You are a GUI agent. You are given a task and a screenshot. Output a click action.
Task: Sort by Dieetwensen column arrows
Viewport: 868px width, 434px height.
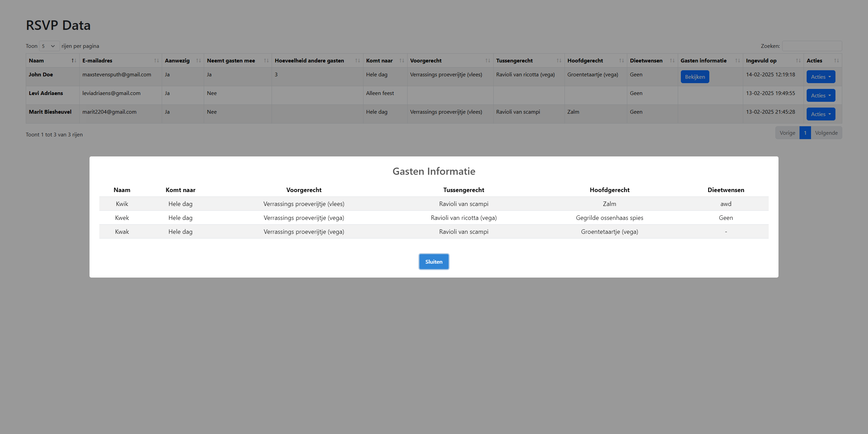(672, 61)
